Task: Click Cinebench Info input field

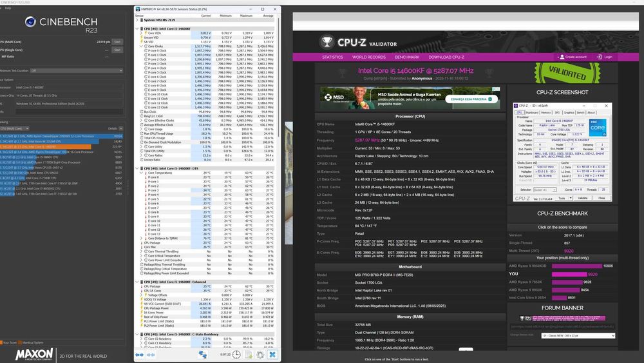Action: click(x=69, y=112)
